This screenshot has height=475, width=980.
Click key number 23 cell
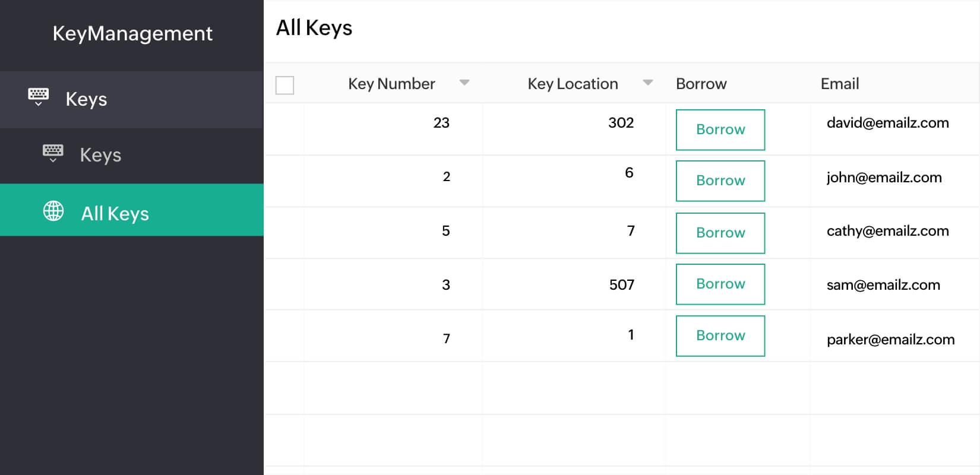[x=441, y=123]
